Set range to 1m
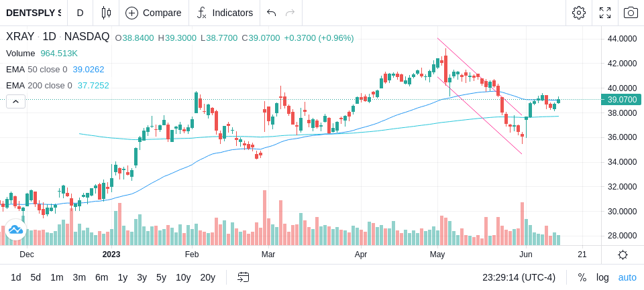Image resolution: width=644 pixels, height=290 pixels. click(56, 278)
